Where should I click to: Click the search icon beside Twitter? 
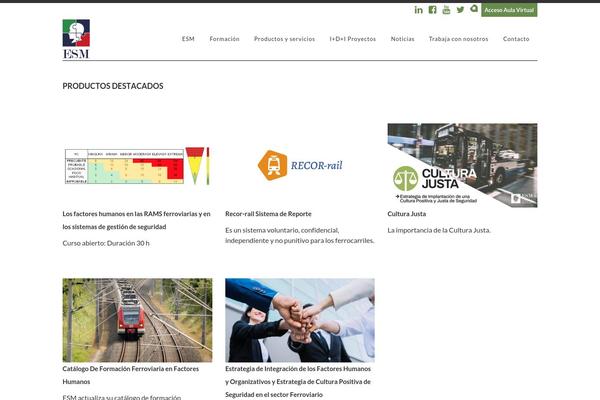(474, 8)
